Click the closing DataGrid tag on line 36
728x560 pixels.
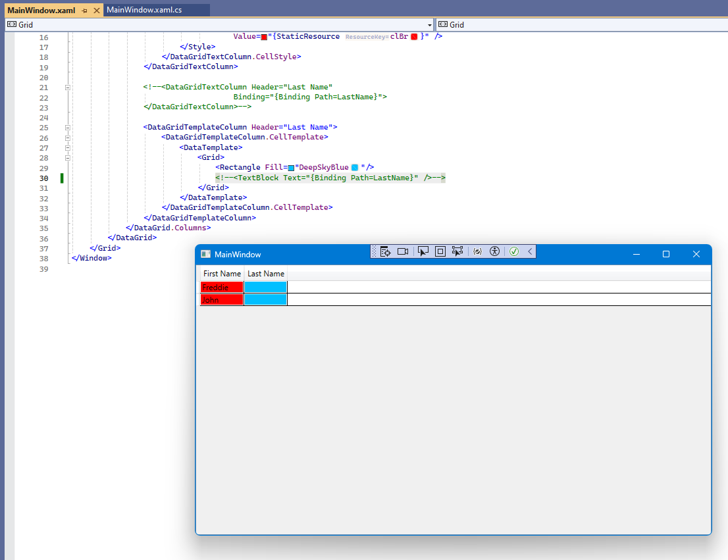coord(132,238)
